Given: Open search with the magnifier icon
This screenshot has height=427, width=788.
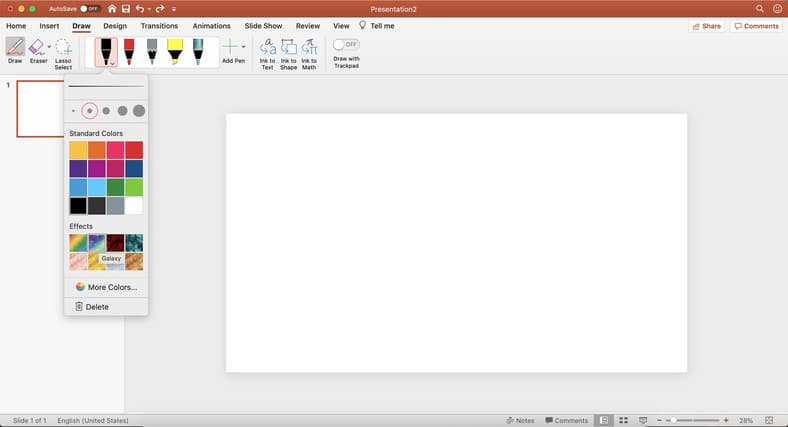Looking at the screenshot, I should pos(759,9).
